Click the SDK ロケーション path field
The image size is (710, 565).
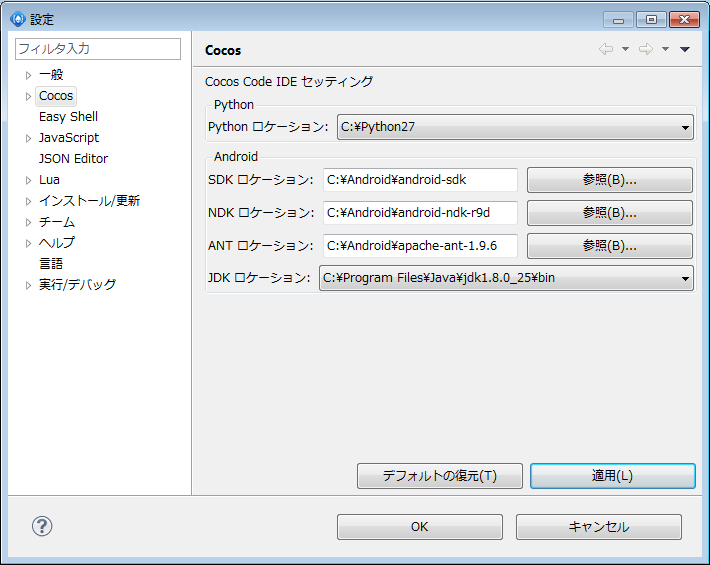point(420,180)
